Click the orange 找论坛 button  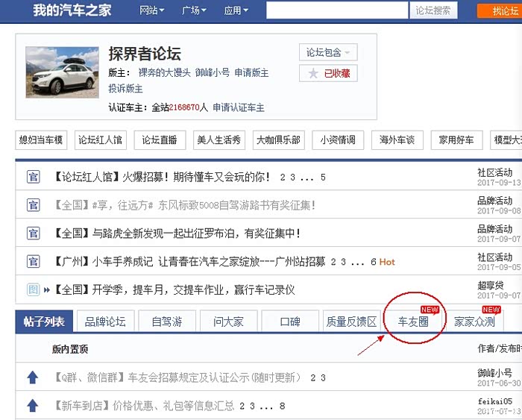click(501, 10)
